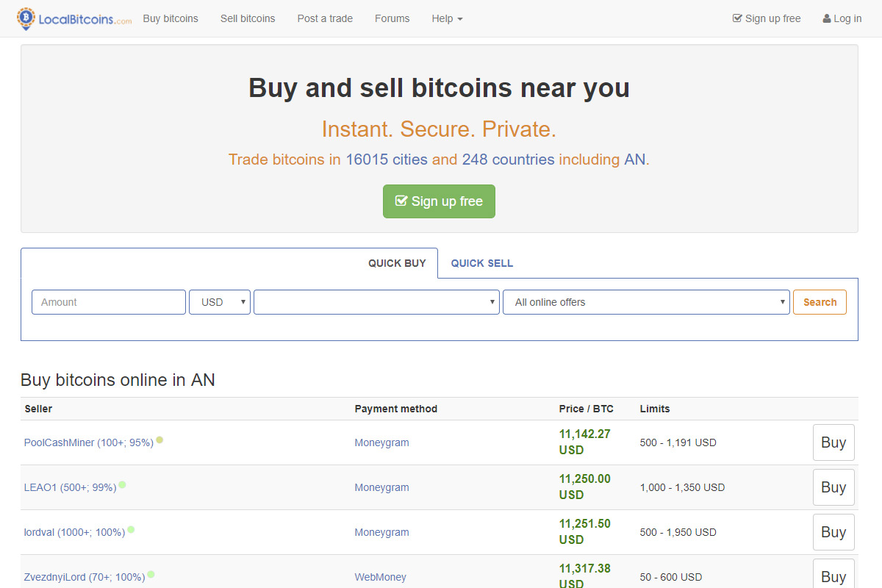Open the Buy bitcoins page
Screen dimensions: 882x588
click(x=171, y=18)
